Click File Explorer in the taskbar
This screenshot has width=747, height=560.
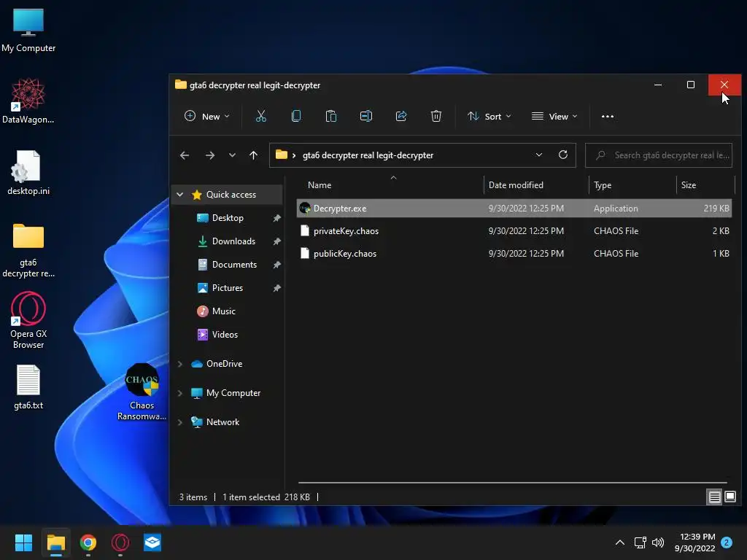[55, 542]
